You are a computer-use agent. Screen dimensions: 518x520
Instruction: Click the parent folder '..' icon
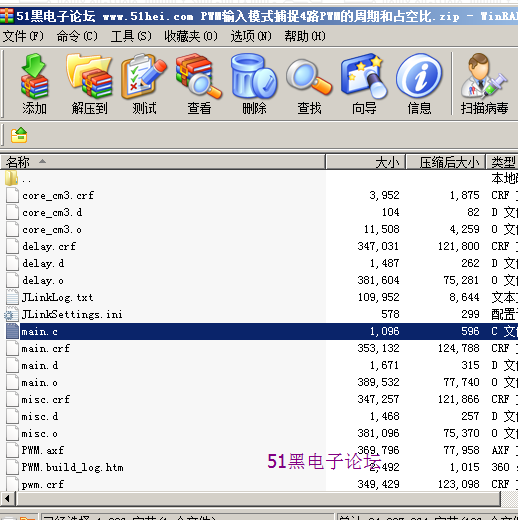point(12,178)
